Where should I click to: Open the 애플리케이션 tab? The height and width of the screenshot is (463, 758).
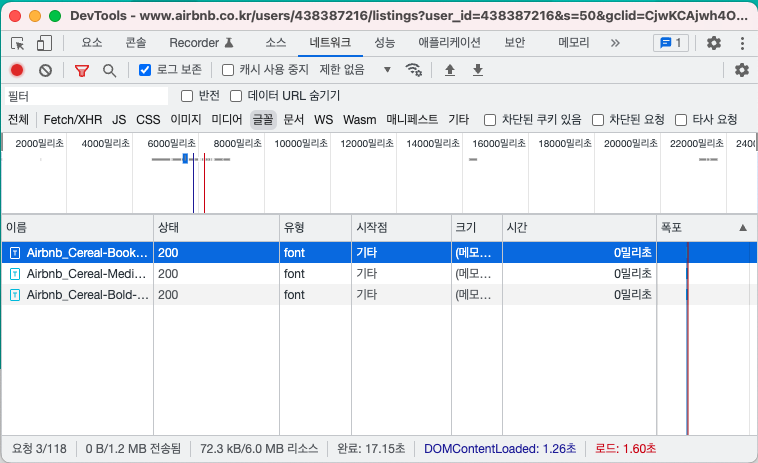pos(450,43)
